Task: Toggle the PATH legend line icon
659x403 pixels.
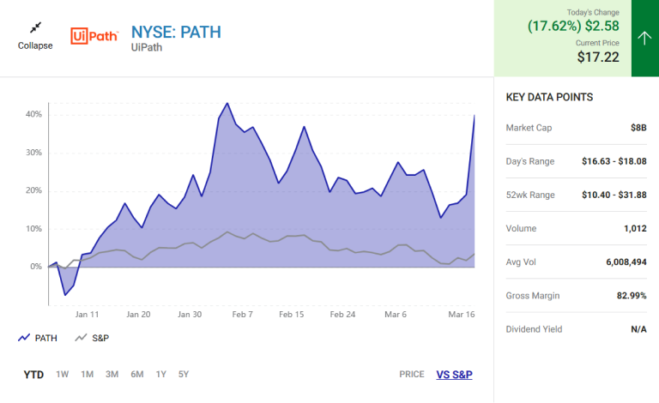Action: [x=24, y=338]
